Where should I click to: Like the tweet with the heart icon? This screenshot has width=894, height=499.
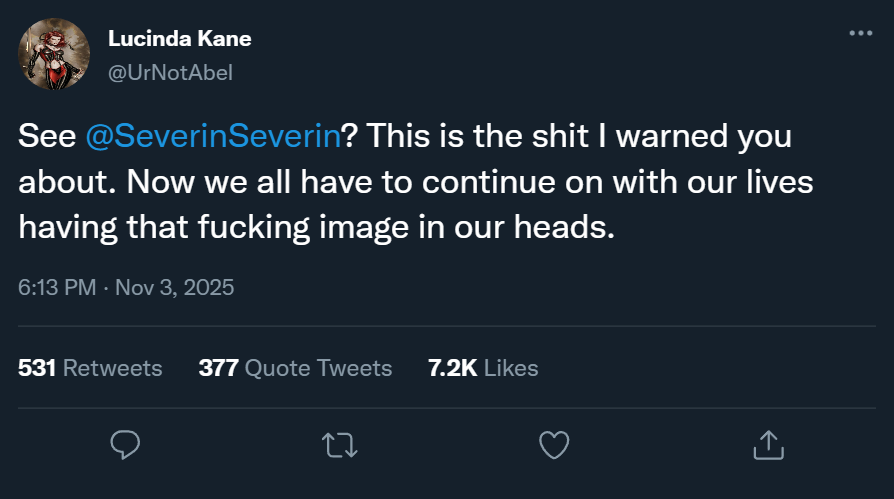click(x=554, y=443)
